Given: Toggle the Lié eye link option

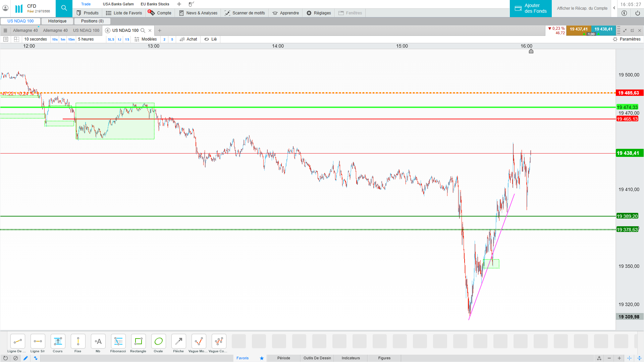Looking at the screenshot, I should tap(211, 39).
